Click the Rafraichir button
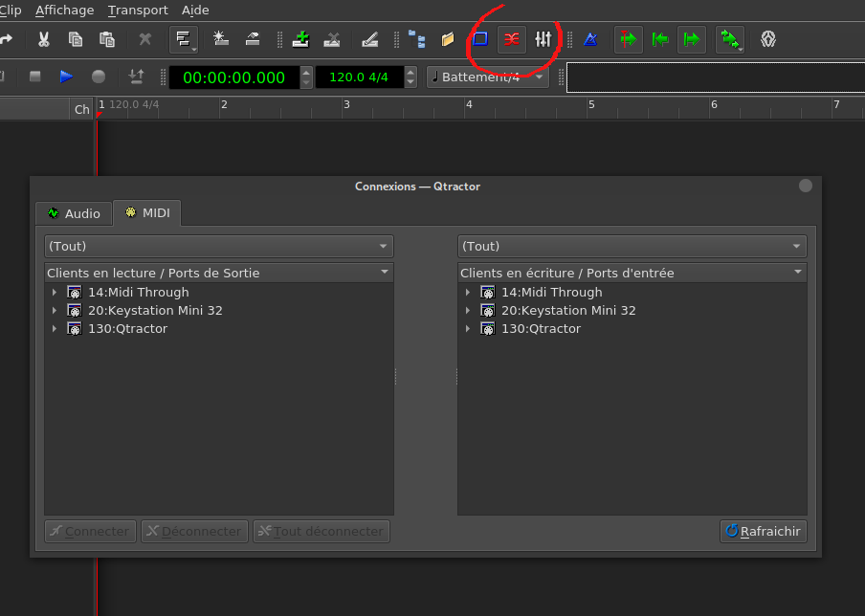Viewport: 865px width, 616px height. click(x=763, y=531)
